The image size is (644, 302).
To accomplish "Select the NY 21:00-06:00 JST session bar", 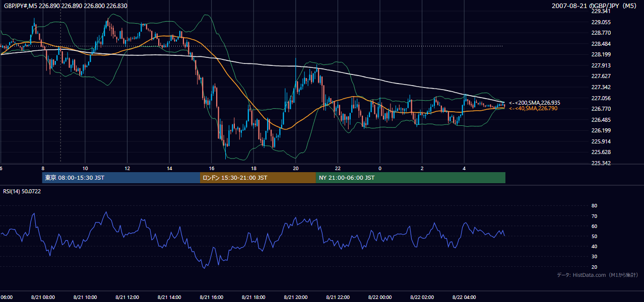I will pos(411,178).
